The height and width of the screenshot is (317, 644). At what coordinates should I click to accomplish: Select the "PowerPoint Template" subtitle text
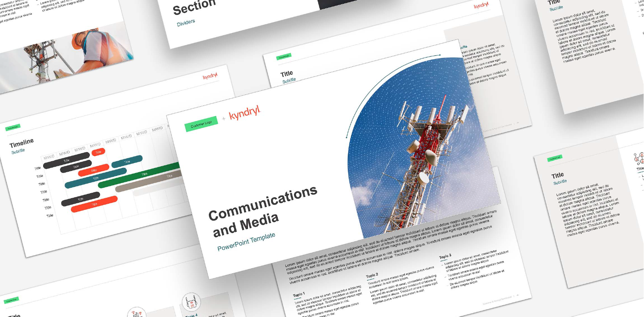point(246,241)
